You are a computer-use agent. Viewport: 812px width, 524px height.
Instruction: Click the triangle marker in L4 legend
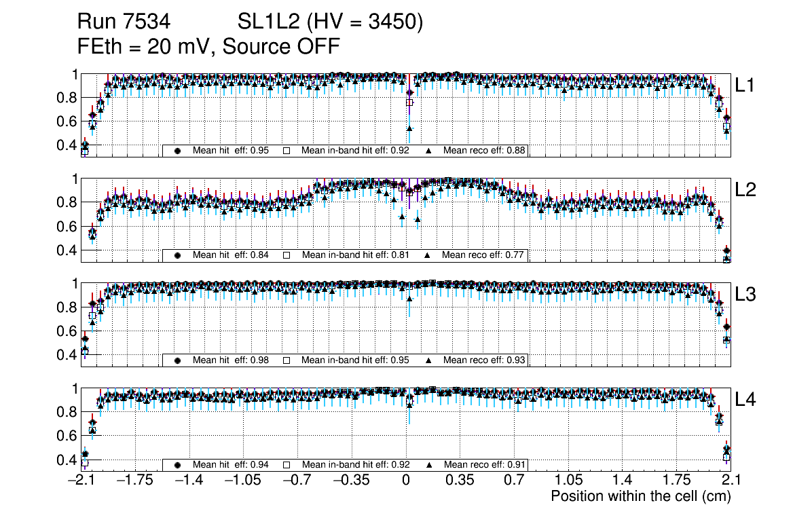(428, 465)
